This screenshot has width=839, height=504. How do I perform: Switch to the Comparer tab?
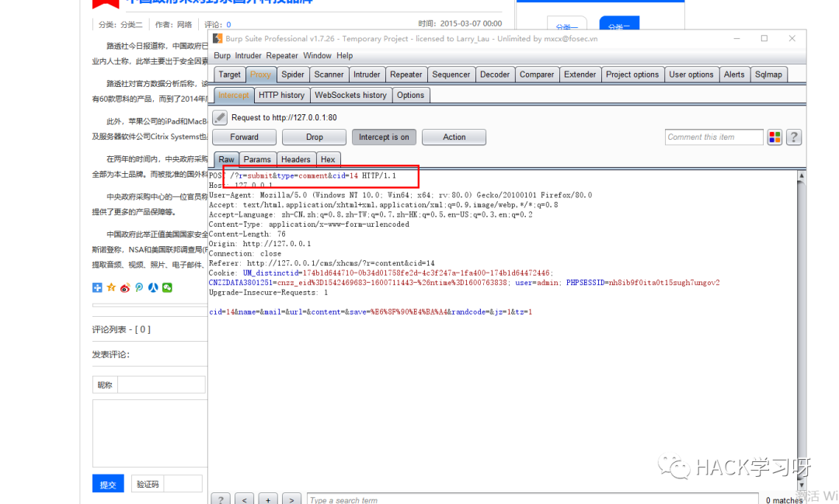tap(537, 75)
